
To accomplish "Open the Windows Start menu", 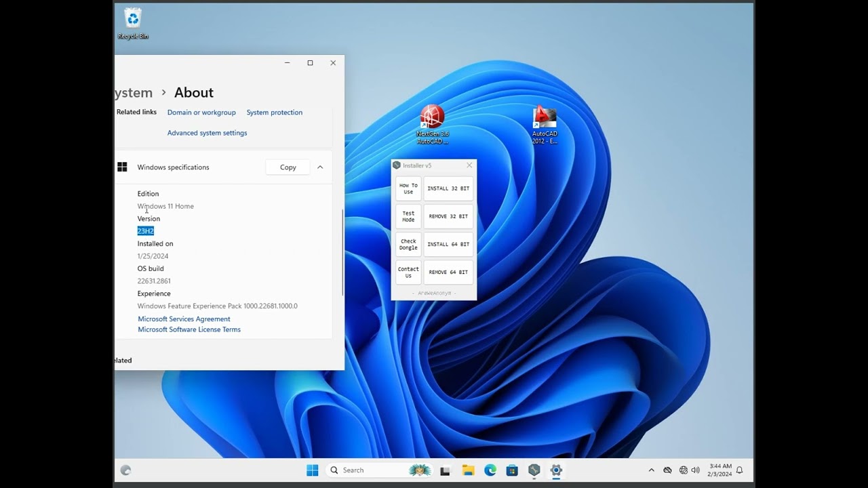I will click(313, 470).
